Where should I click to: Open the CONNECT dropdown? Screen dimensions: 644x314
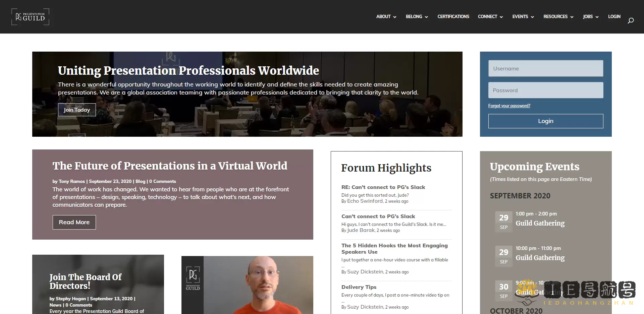pyautogui.click(x=488, y=16)
